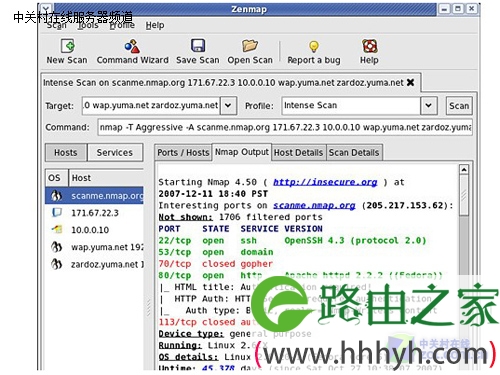Click the Save Scan floppy icon
The width and height of the screenshot is (500, 375).
(198, 46)
